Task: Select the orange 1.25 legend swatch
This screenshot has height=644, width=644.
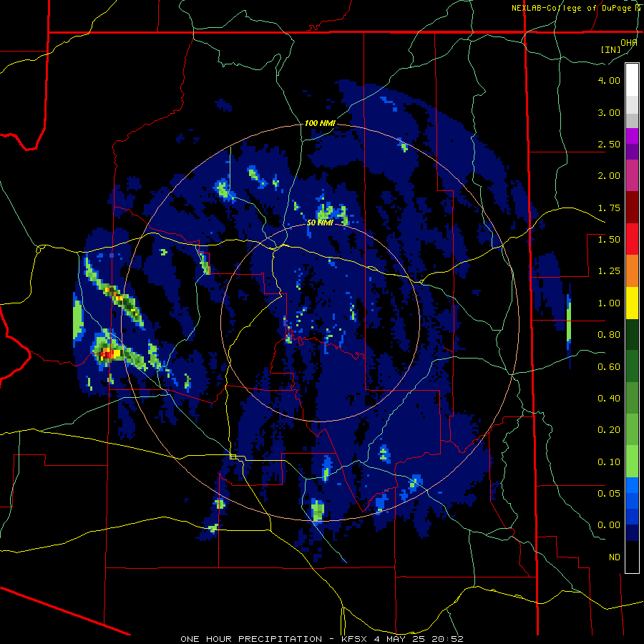Action: [632, 271]
